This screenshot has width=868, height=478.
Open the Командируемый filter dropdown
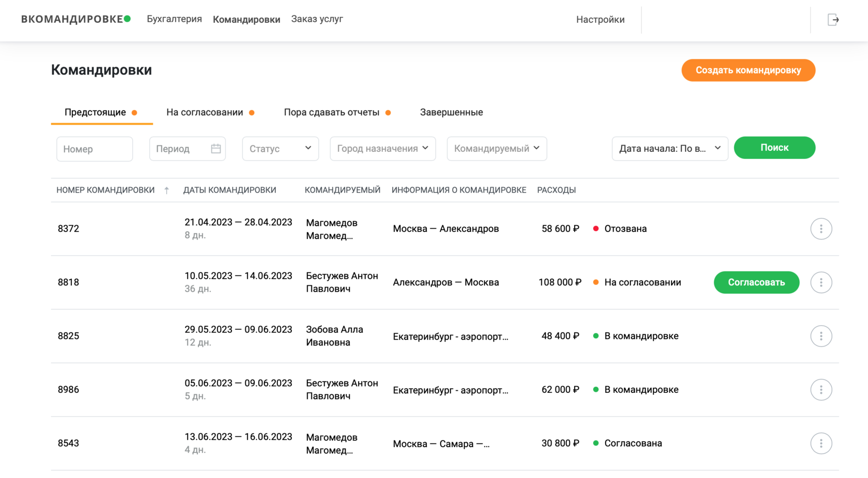tap(497, 149)
